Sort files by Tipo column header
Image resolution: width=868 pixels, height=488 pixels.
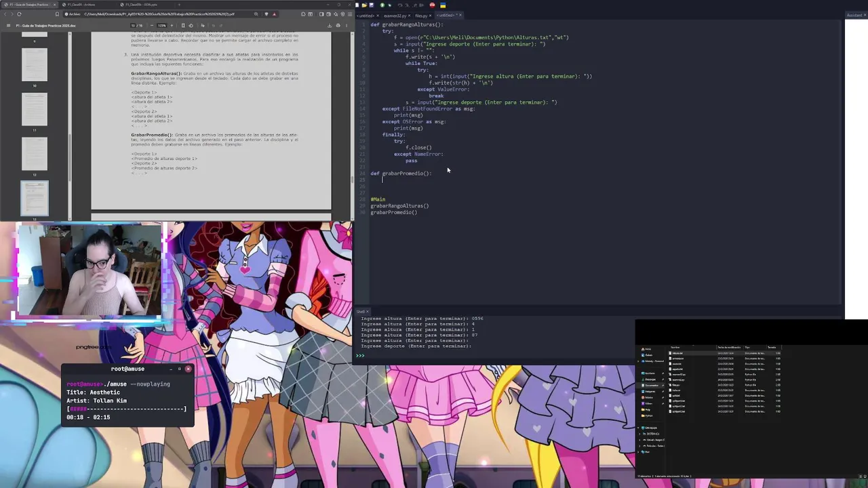tap(755, 347)
